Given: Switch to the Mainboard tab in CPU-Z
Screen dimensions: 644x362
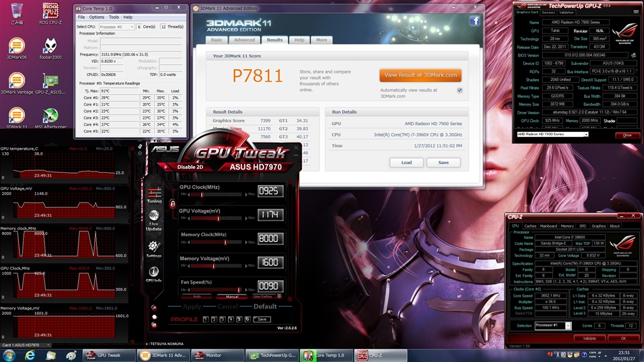Looking at the screenshot, I should 548,226.
